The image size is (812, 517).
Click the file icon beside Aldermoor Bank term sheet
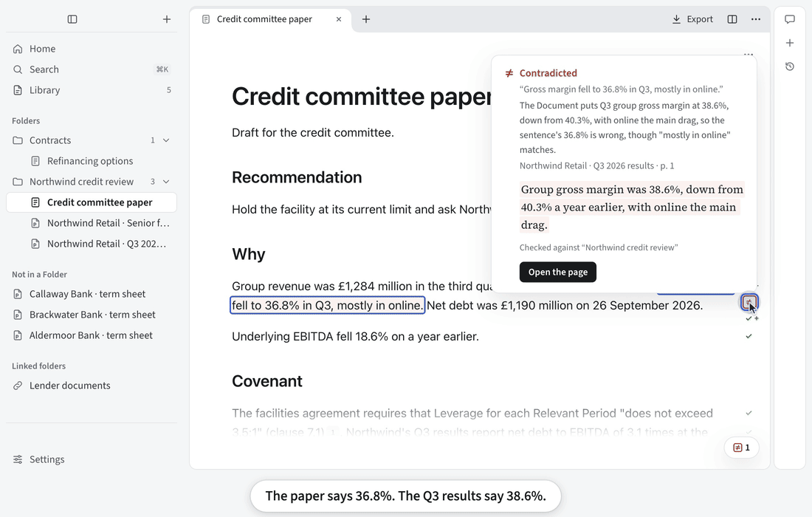point(18,336)
